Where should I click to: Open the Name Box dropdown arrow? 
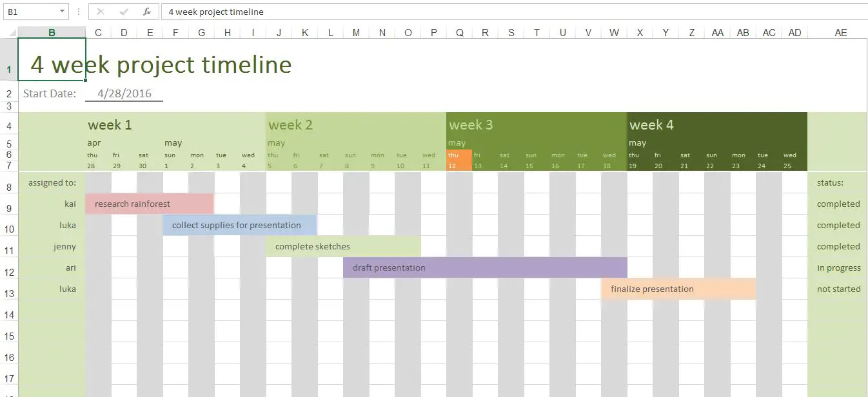pos(62,12)
